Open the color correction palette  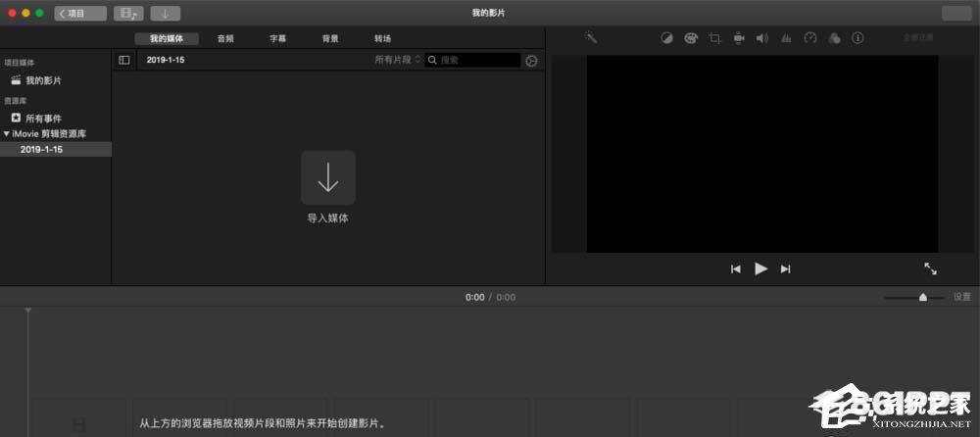[x=691, y=38]
